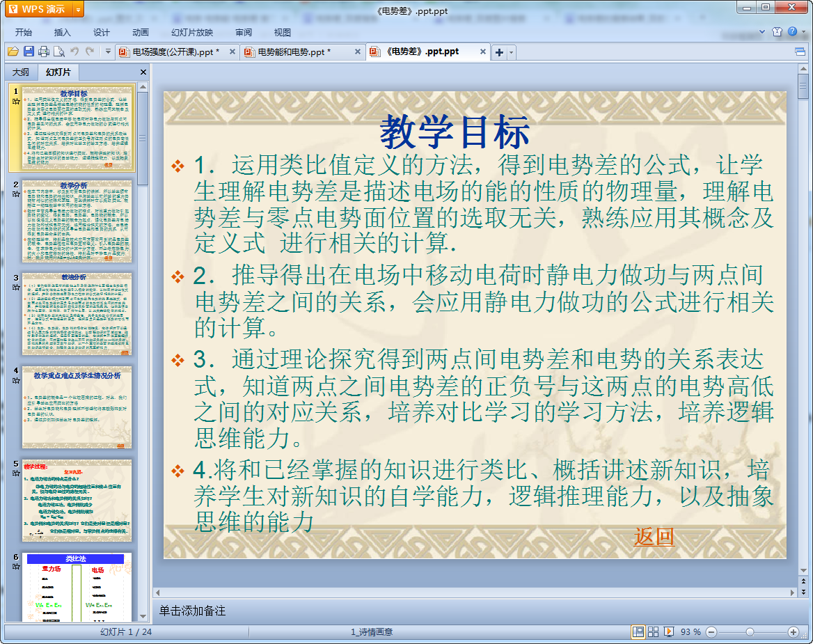Close the 《电势差》.ppt.ppt tab
813x644 pixels.
(x=483, y=52)
